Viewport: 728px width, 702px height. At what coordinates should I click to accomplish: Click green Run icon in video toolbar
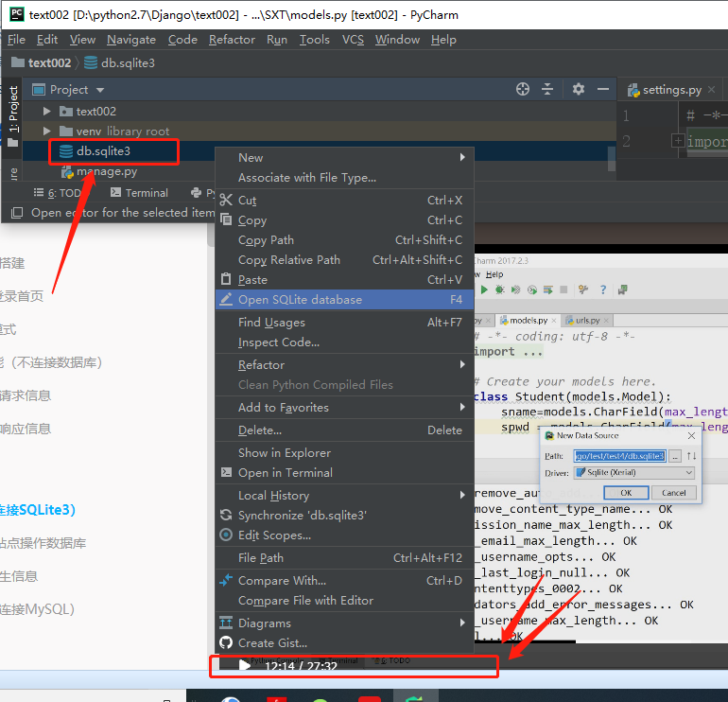click(x=484, y=290)
